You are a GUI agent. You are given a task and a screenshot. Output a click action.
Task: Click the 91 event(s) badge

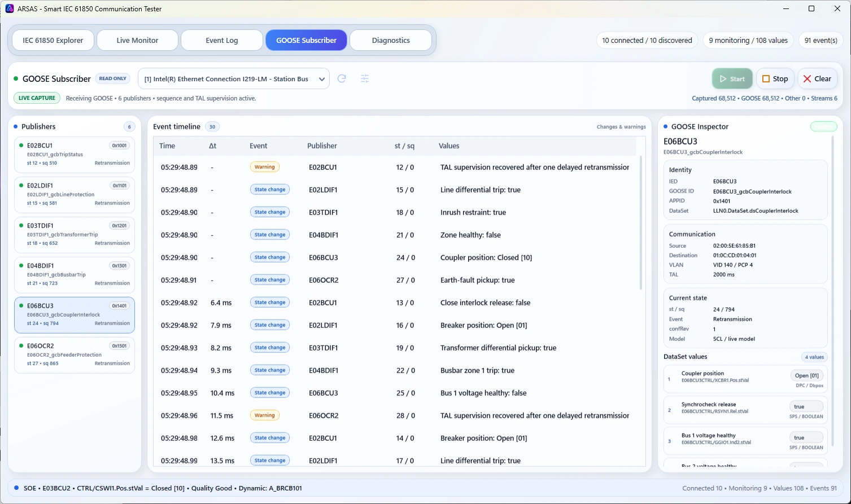point(821,40)
